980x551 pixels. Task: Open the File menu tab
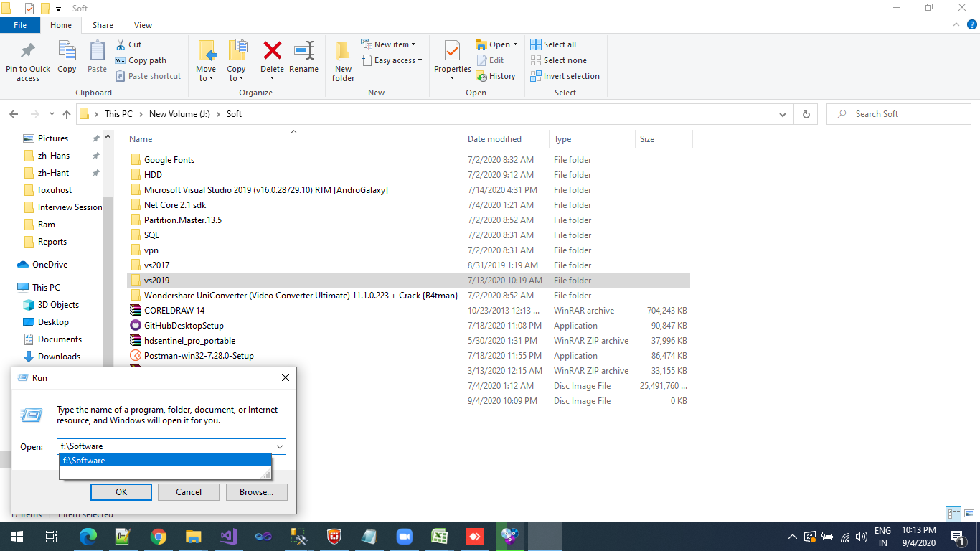pyautogui.click(x=20, y=25)
